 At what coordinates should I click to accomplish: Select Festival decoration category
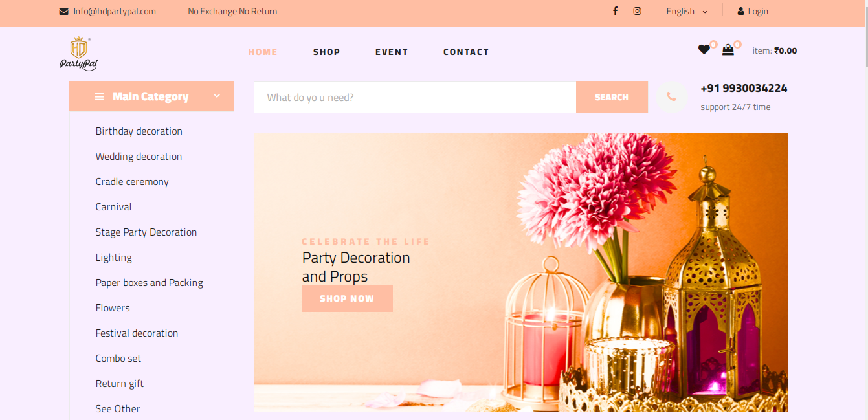[137, 333]
